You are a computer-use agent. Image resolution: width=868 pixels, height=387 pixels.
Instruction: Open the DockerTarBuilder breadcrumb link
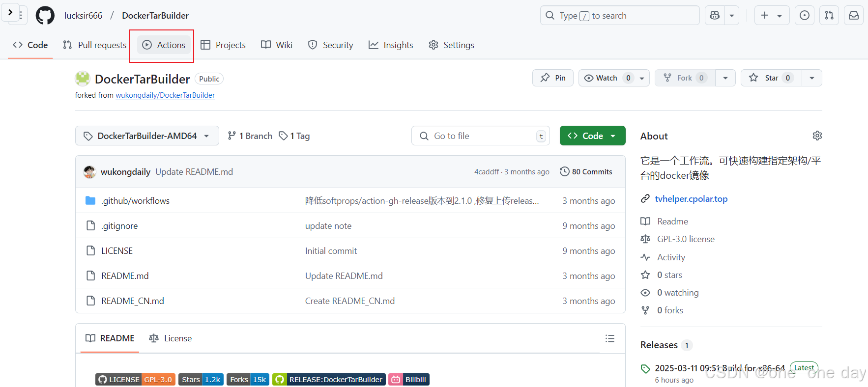pyautogui.click(x=155, y=16)
